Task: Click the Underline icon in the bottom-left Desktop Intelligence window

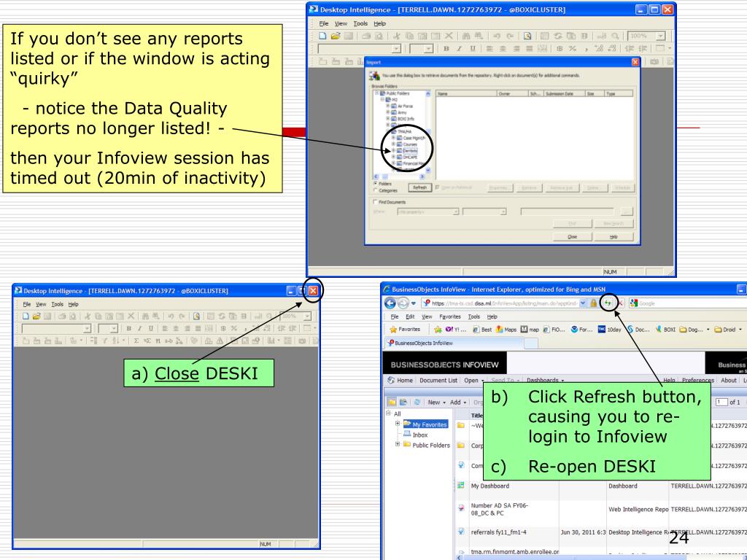Action: pos(151,329)
